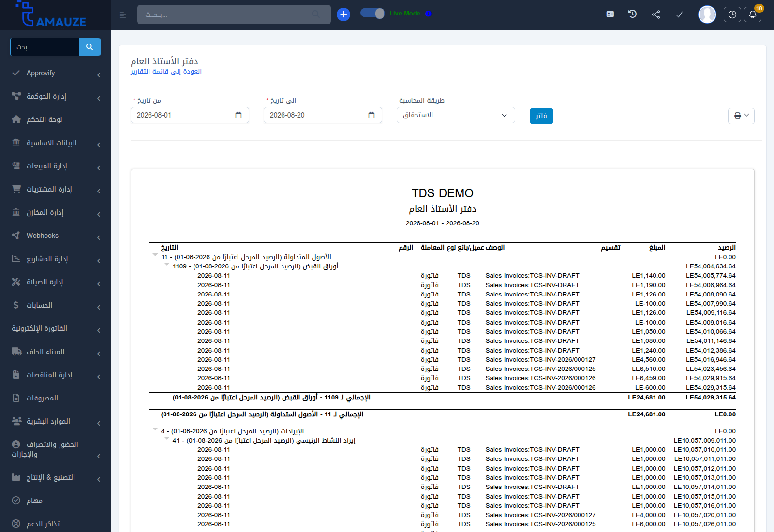The image size is (774, 532).
Task: Collapse account group 4 الإيرادات triangle
Action: [155, 429]
